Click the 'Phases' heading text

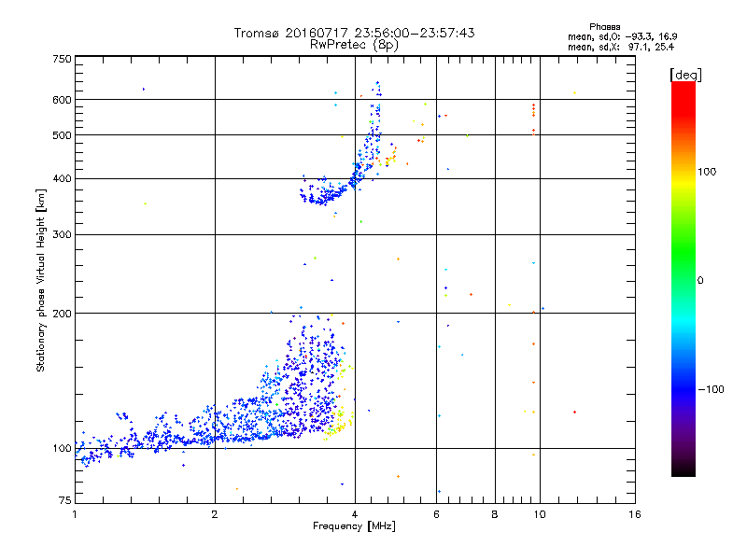[604, 27]
